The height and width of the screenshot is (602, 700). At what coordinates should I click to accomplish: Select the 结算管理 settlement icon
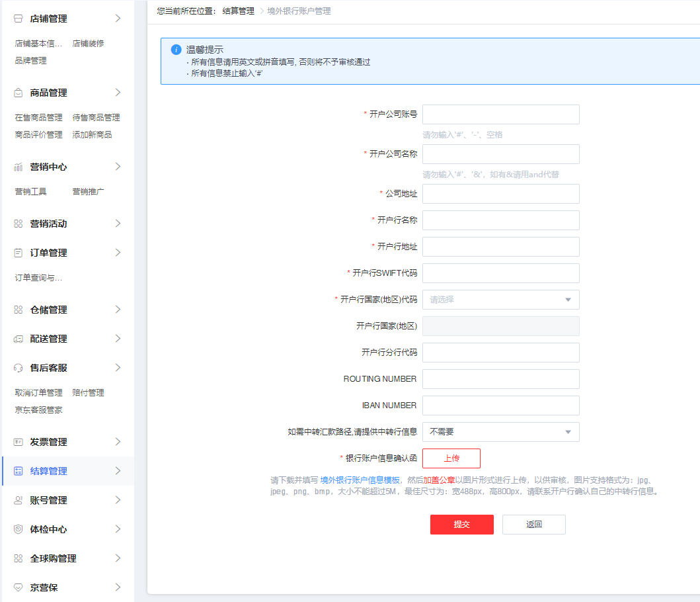18,471
